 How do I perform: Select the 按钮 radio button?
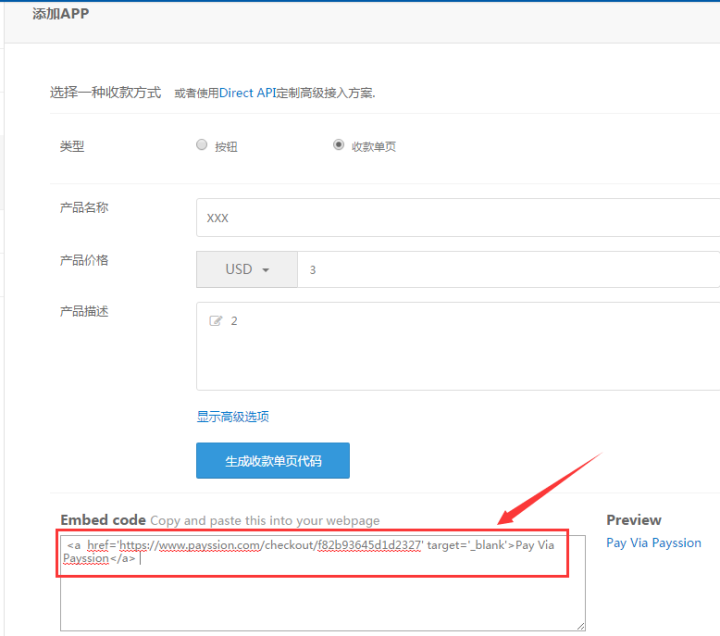pos(202,145)
